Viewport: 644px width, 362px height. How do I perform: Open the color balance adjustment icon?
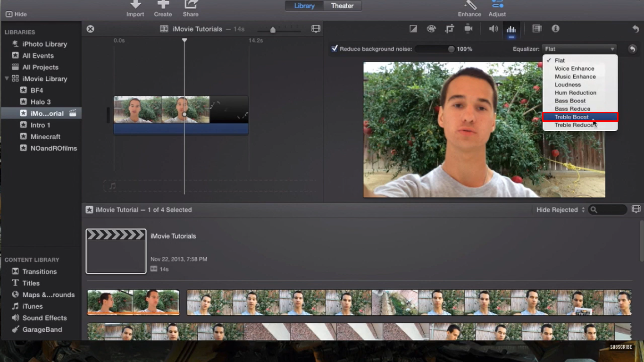coord(413,29)
